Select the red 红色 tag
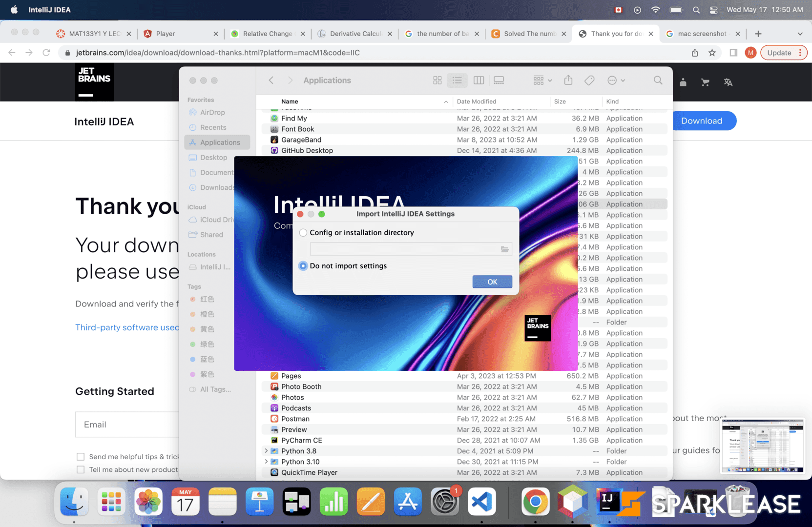Viewport: 812px width, 527px height. pyautogui.click(x=207, y=299)
